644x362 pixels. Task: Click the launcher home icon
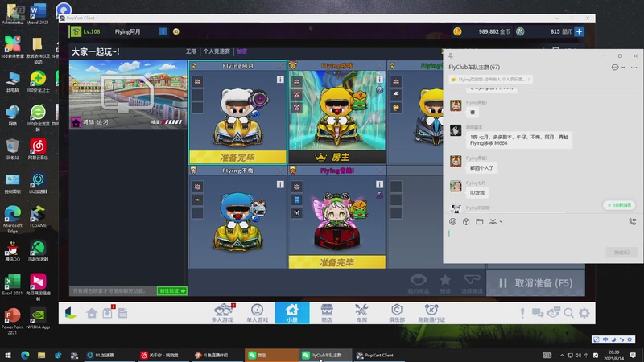(92, 313)
